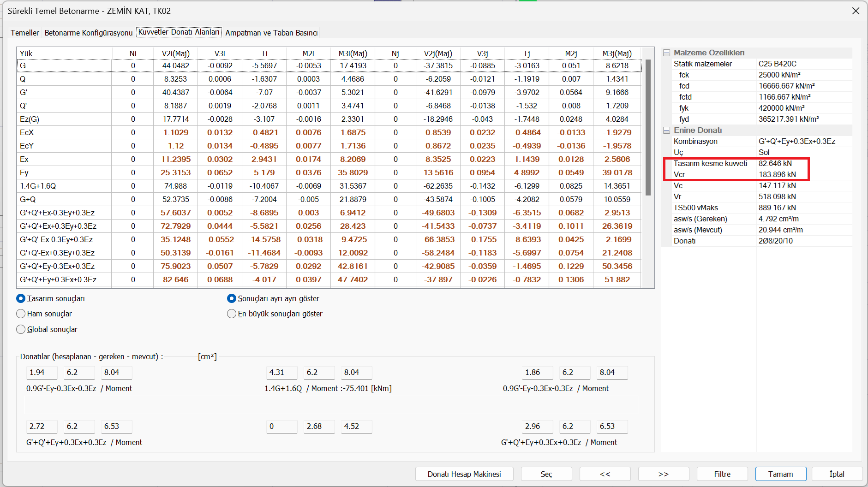Click the 4.52 reinforcement field
868x487 pixels.
(357, 426)
